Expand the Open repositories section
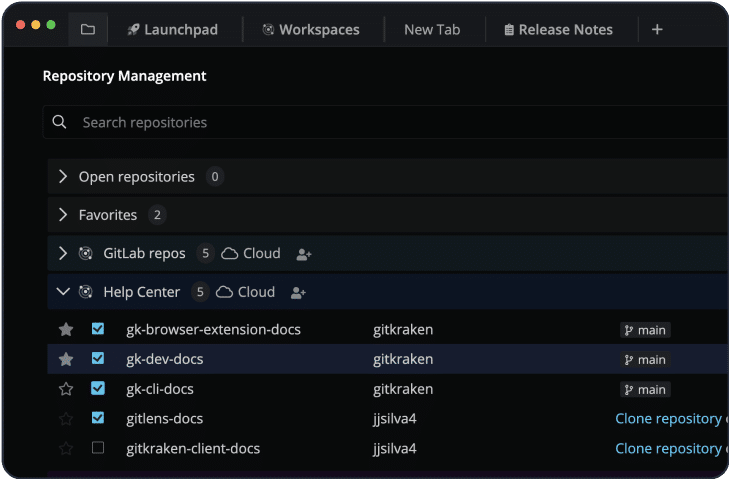 pyautogui.click(x=63, y=176)
